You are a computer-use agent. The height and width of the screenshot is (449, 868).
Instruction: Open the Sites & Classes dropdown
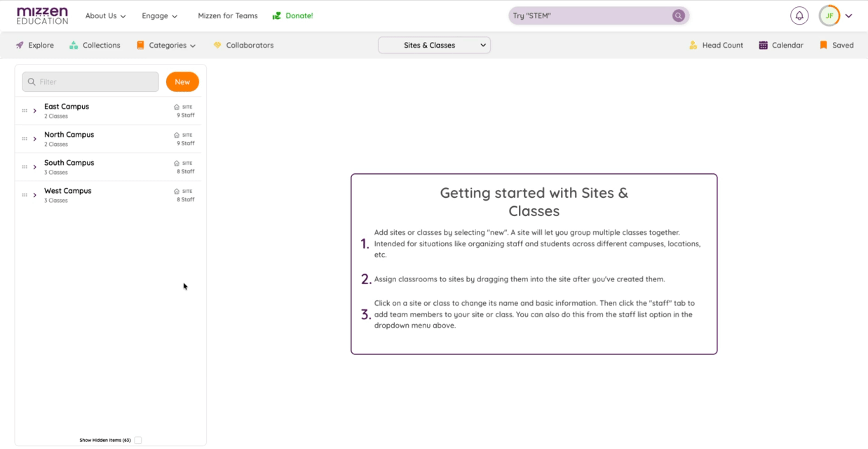[434, 46]
